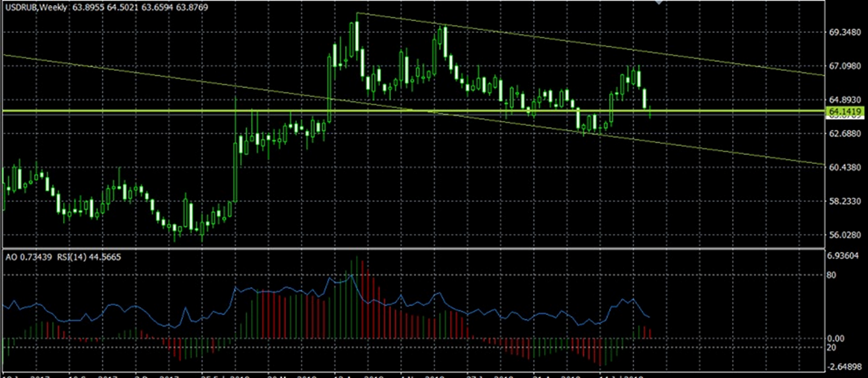Select the thick horizontal yellow-green level line
The height and width of the screenshot is (378, 868).
174,110
